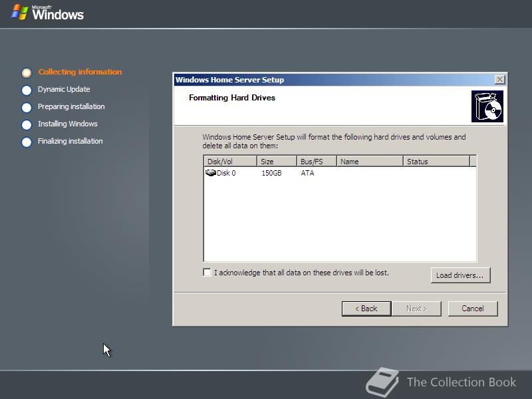Click the ATA bus cell
Image resolution: width=532 pixels, height=399 pixels.
click(x=307, y=173)
